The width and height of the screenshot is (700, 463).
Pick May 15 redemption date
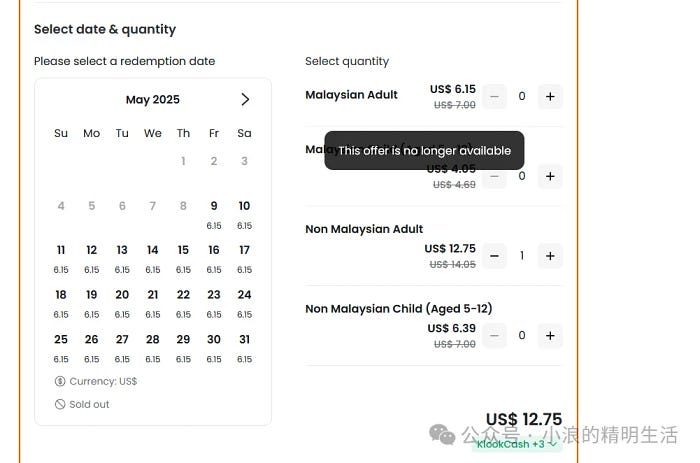(183, 259)
